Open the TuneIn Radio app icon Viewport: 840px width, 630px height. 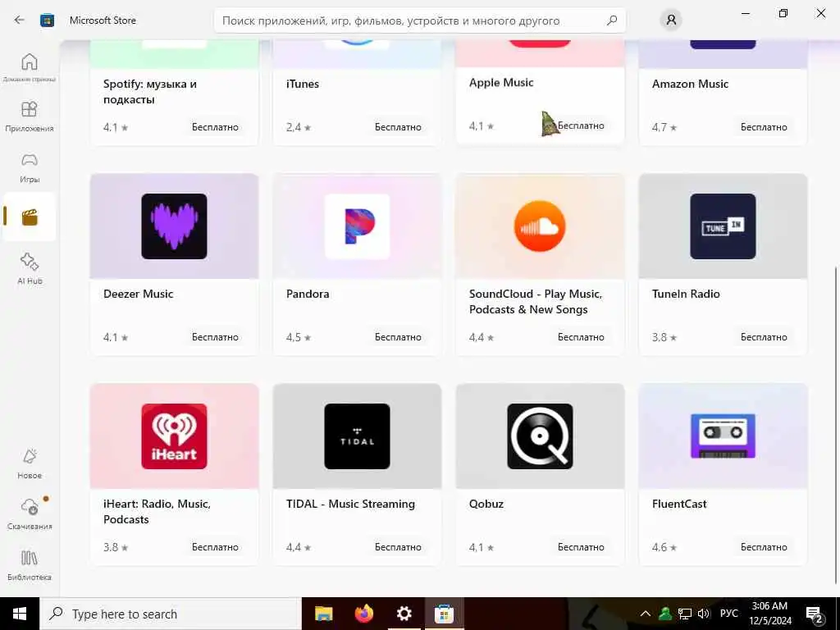click(723, 226)
